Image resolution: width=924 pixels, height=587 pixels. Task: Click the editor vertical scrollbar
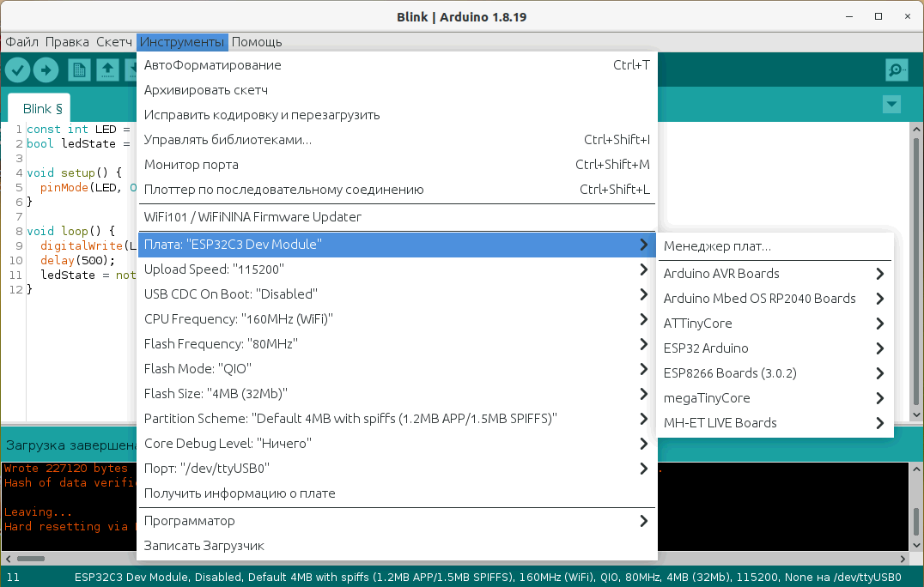[x=915, y=271]
